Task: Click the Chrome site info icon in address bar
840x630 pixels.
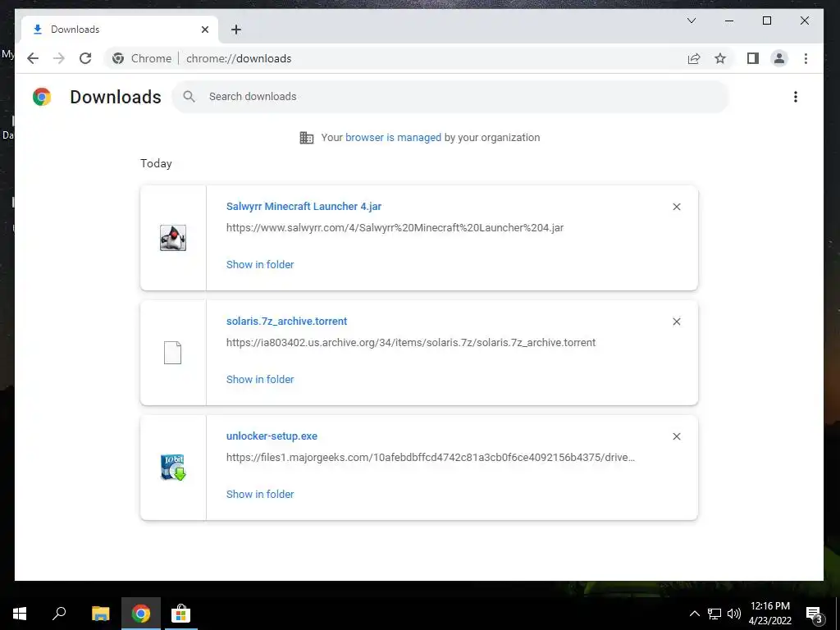Action: coord(118,58)
